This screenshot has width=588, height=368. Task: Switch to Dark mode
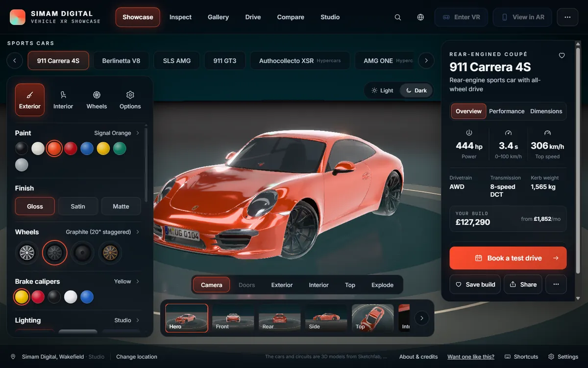pyautogui.click(x=416, y=90)
